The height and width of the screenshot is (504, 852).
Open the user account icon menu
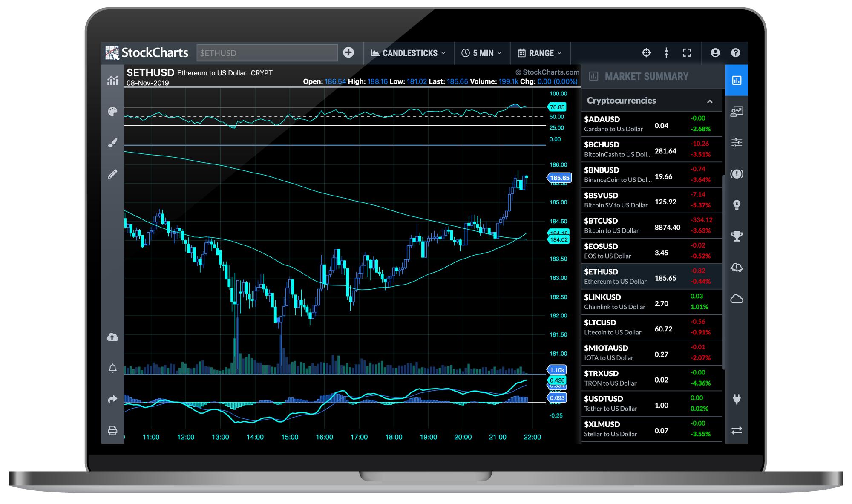pyautogui.click(x=715, y=52)
